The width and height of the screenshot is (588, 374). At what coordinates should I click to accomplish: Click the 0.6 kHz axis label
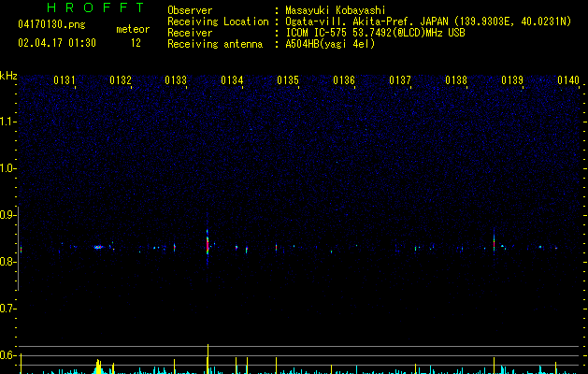pyautogui.click(x=7, y=355)
